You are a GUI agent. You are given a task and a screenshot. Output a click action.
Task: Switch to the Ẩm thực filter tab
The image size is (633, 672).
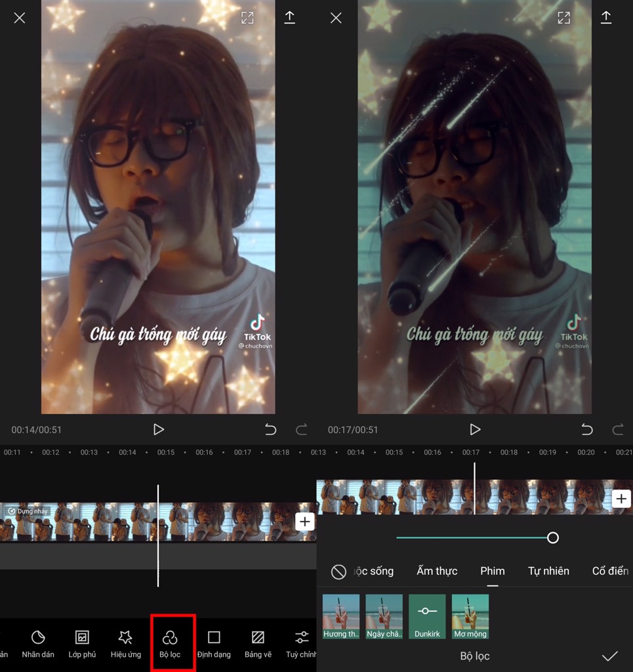click(437, 571)
